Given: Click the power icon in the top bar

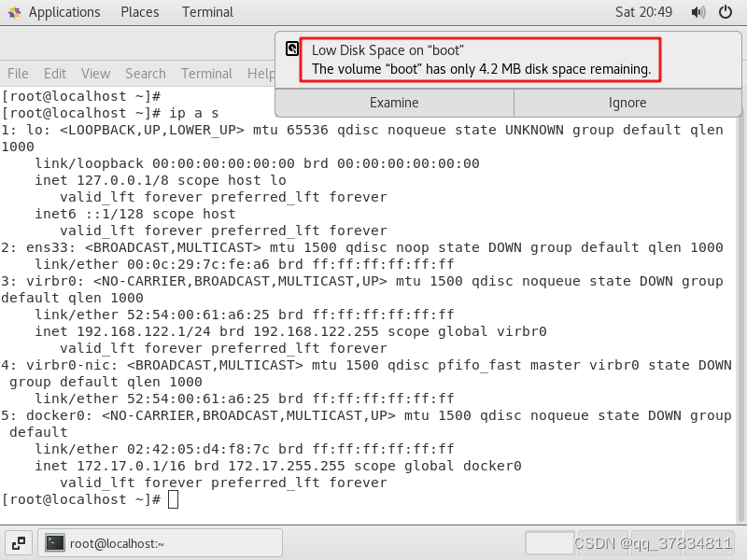Looking at the screenshot, I should tap(726, 12).
